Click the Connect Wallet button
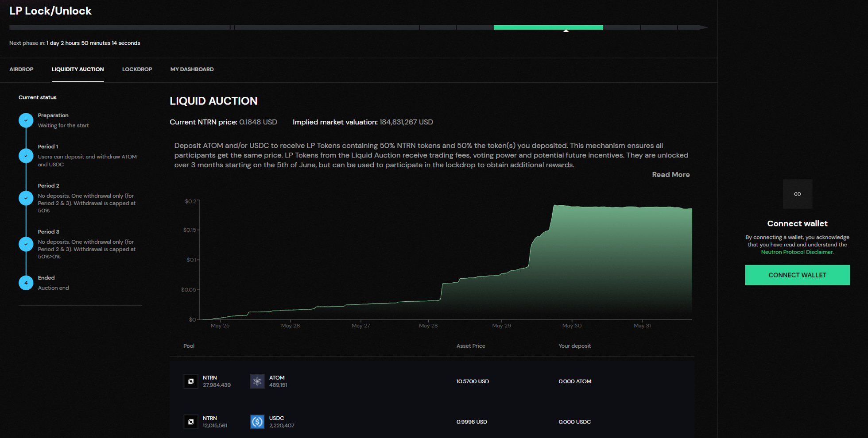This screenshot has height=438, width=868. (797, 275)
